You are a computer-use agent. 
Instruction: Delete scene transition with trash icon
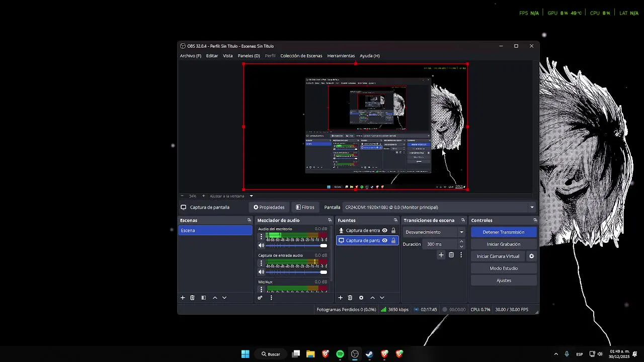coord(451,255)
